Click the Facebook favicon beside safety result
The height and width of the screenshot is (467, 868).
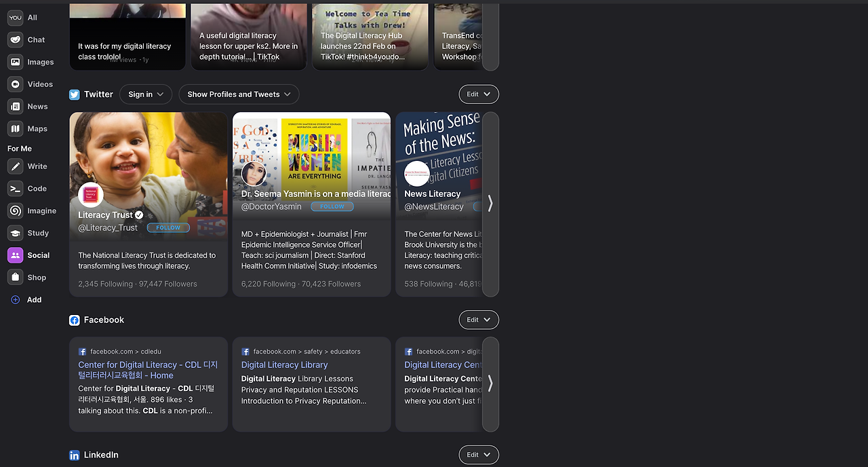245,352
